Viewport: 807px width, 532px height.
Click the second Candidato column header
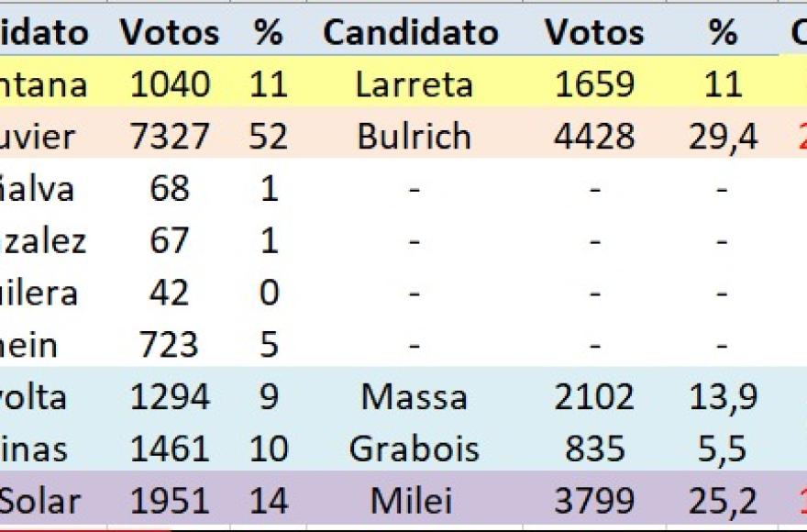(x=411, y=32)
